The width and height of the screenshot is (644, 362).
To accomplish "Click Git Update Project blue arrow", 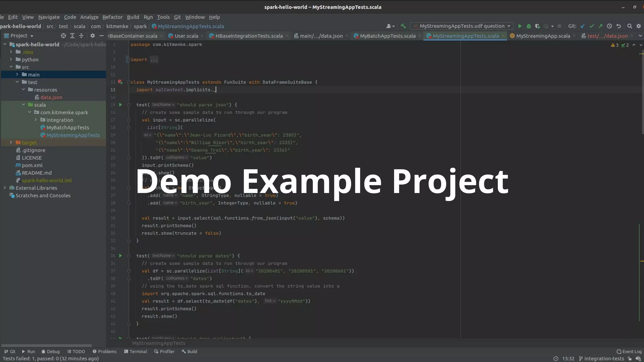I will click(x=583, y=26).
